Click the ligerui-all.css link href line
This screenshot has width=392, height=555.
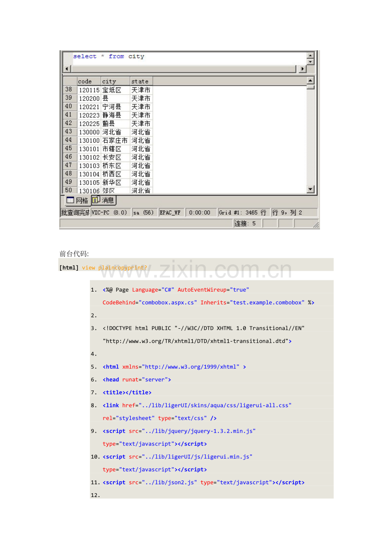click(x=197, y=405)
